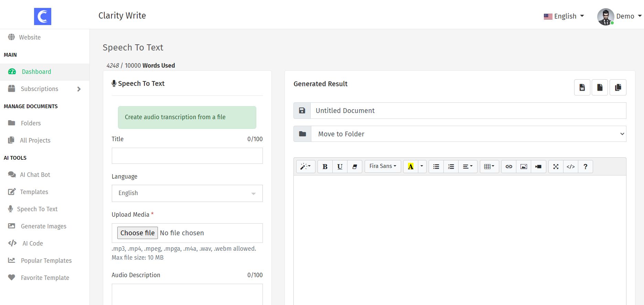
Task: Toggle Underline formatting in editor toolbar
Action: tap(340, 167)
